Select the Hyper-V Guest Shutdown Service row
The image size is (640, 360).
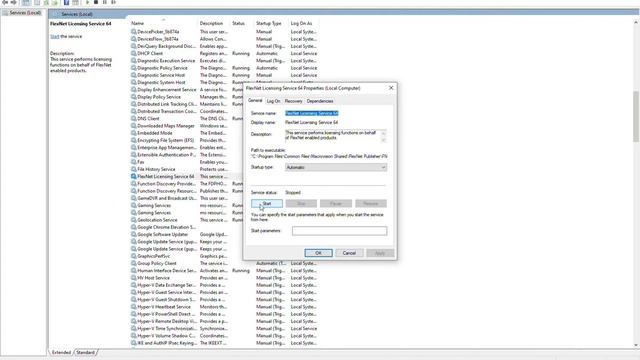tap(224, 300)
